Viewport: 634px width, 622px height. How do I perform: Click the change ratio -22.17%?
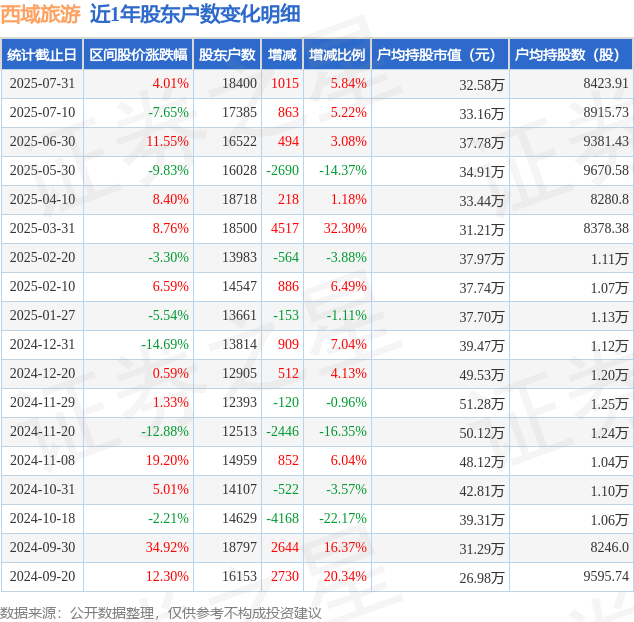click(343, 518)
